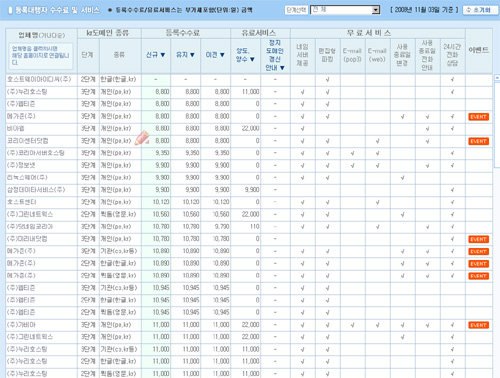This screenshot has width=500, height=378.
Task: Click the E-mail (pop3) column header
Action: point(352,55)
